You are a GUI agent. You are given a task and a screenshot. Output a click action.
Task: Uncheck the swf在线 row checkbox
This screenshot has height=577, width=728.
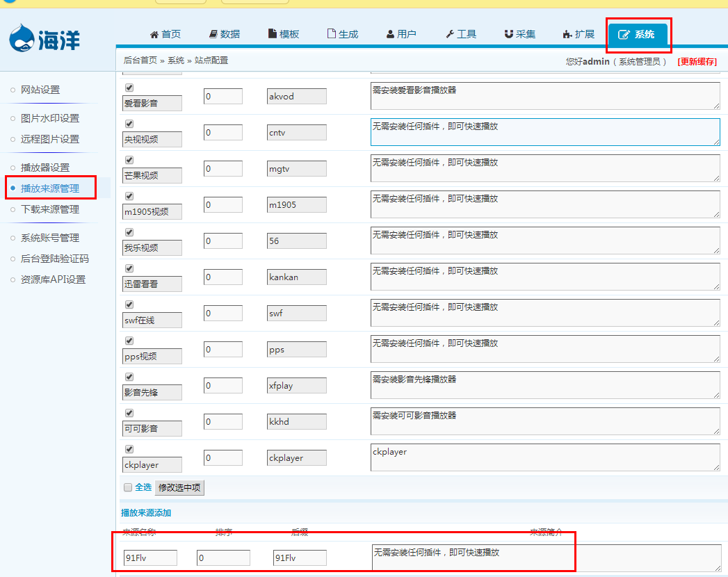click(x=129, y=305)
